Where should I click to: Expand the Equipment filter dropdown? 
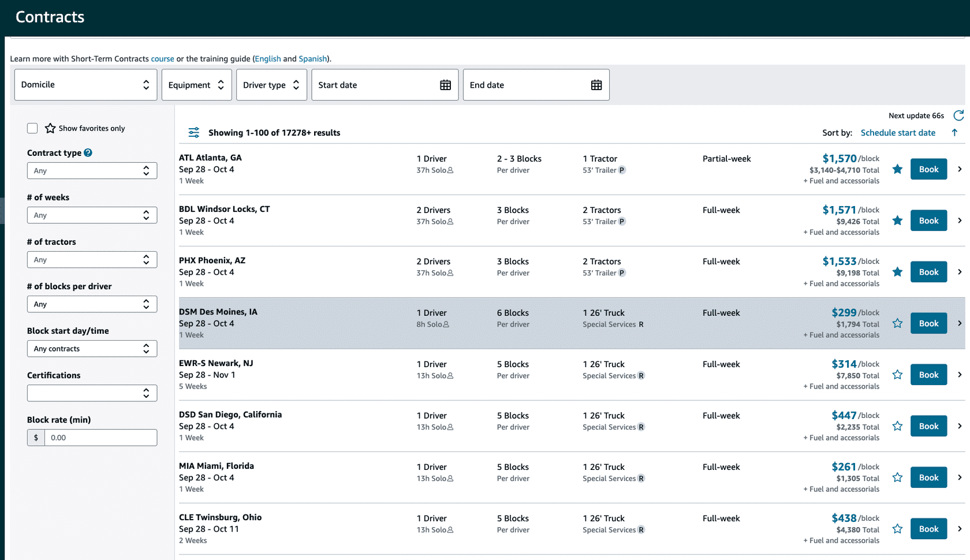tap(196, 85)
